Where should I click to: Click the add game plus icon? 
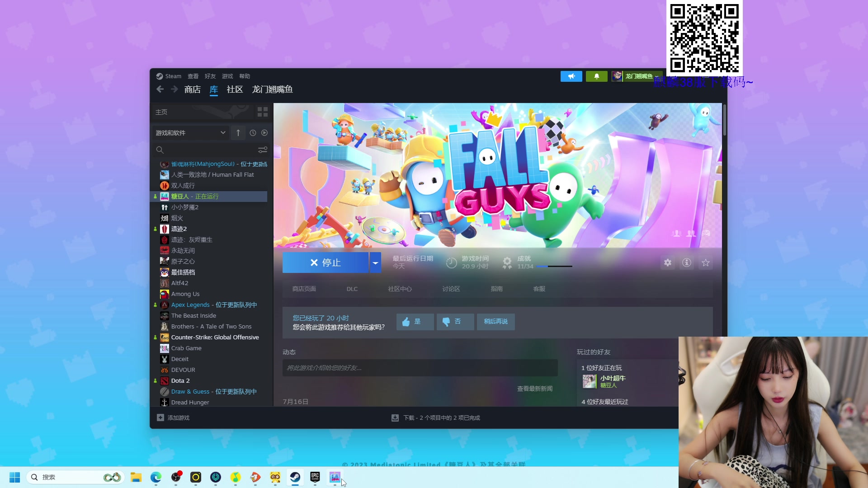(160, 418)
